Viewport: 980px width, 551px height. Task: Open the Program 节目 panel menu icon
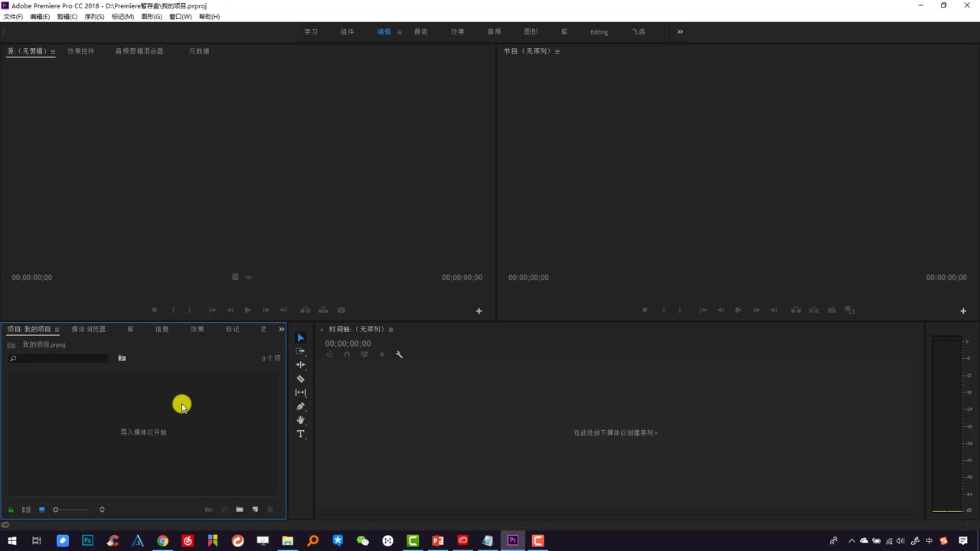click(557, 51)
